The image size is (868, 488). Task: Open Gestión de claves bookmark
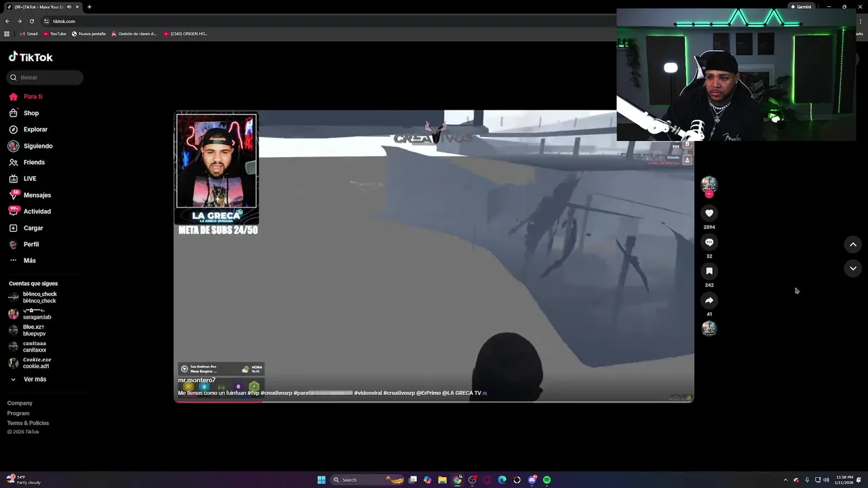click(x=134, y=34)
